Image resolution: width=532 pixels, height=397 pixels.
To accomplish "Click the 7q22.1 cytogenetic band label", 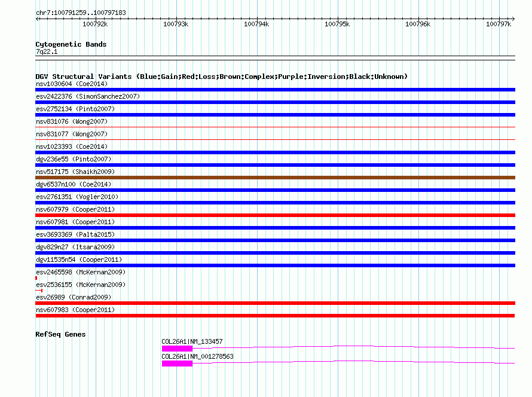I will 47,52.
